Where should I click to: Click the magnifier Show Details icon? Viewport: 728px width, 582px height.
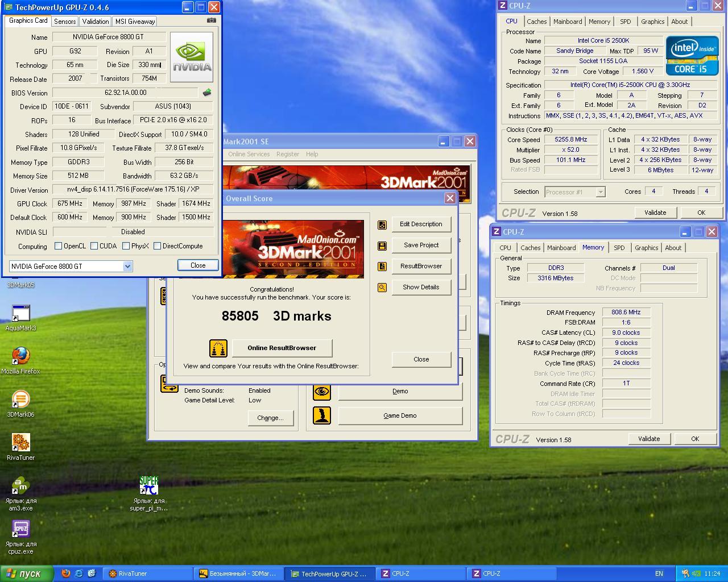[x=382, y=288]
